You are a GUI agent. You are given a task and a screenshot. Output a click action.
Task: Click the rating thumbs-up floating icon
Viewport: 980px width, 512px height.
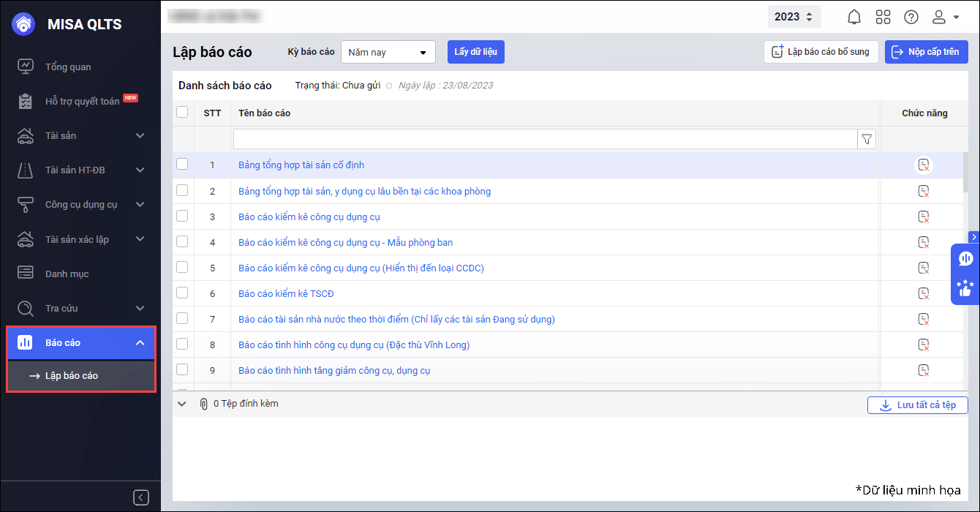pyautogui.click(x=965, y=288)
